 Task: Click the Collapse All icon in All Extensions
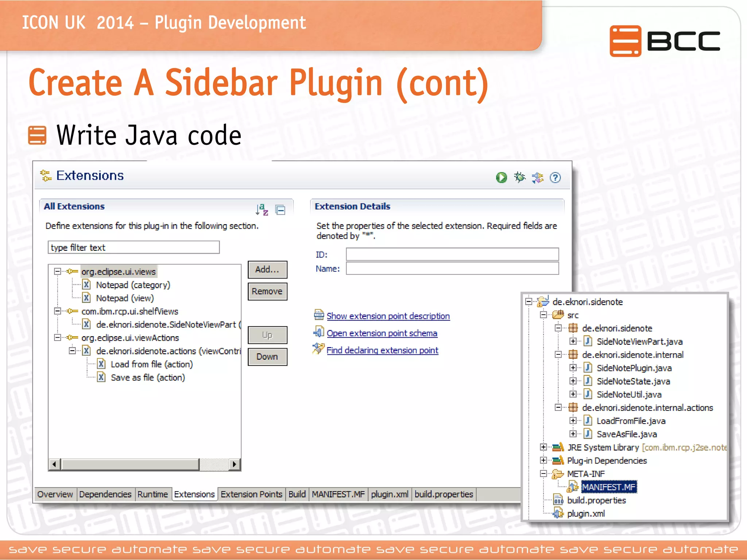pyautogui.click(x=280, y=210)
